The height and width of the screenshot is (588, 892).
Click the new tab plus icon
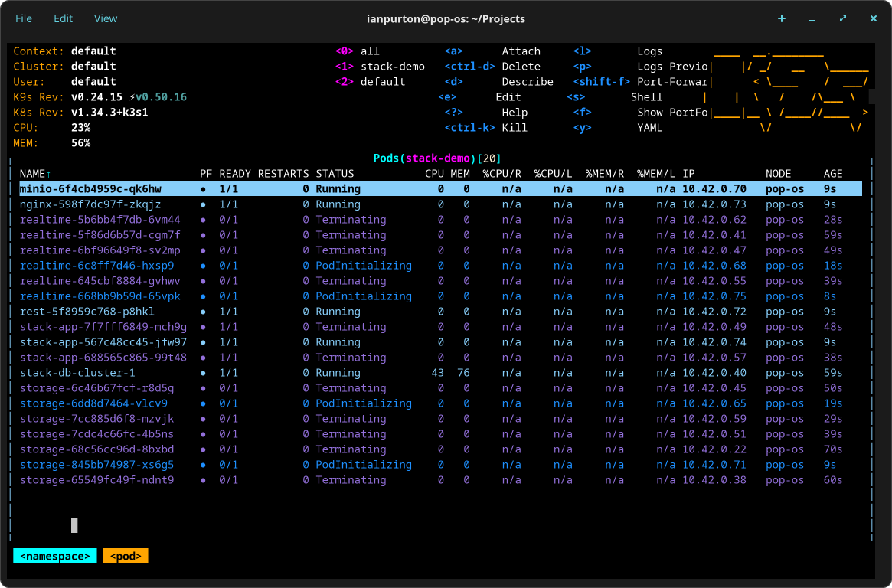point(782,18)
